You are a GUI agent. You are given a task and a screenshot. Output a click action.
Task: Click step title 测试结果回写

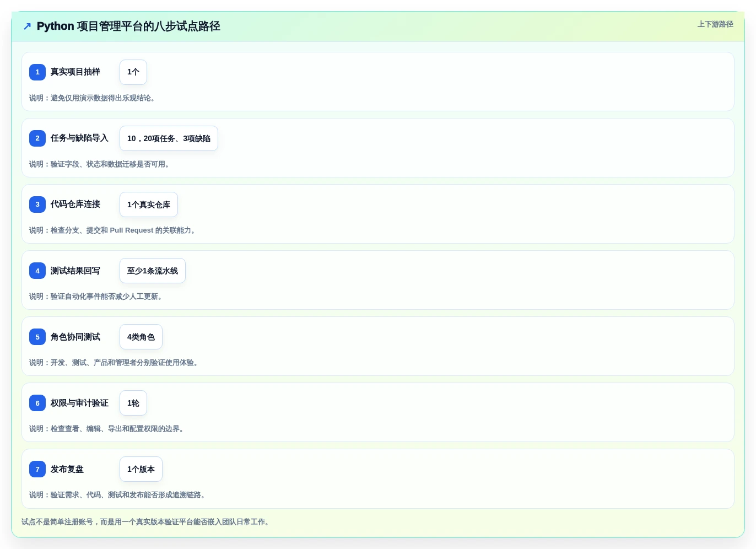click(x=75, y=271)
